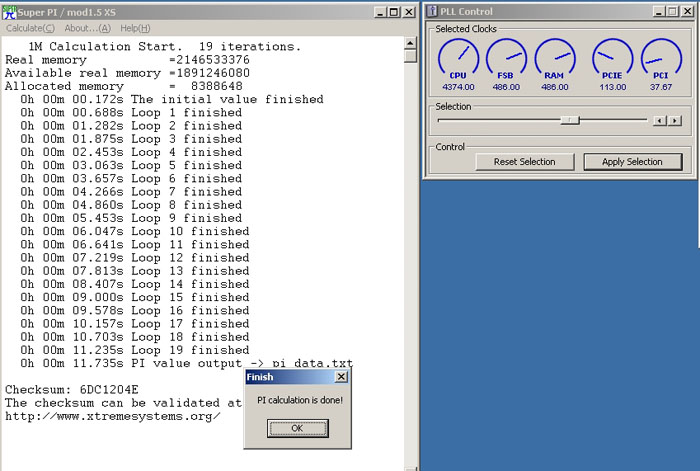Click 'Available real memory =1891246080' line
Screen dimensions: 700x471
(127, 73)
